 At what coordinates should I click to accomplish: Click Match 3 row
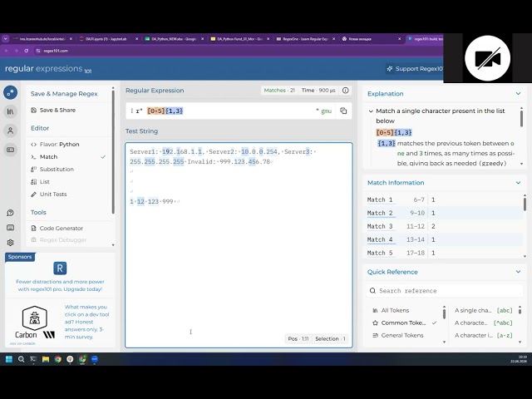[x=444, y=226]
